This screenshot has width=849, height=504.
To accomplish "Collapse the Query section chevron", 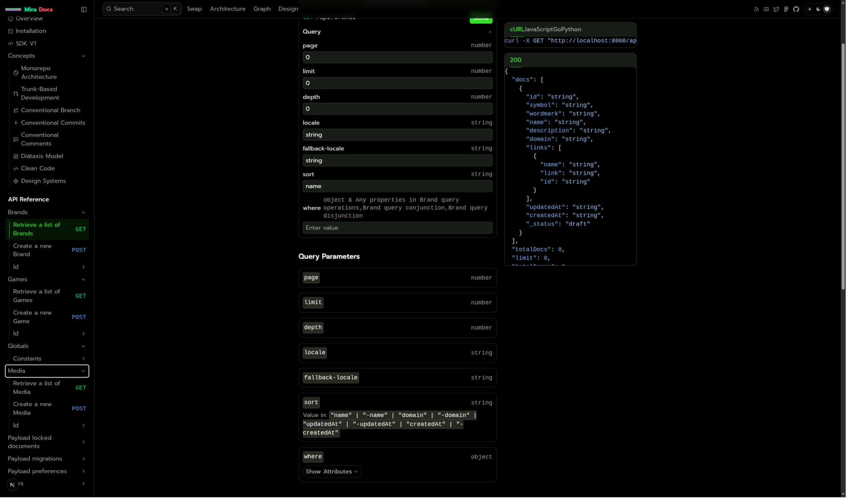I will [490, 32].
